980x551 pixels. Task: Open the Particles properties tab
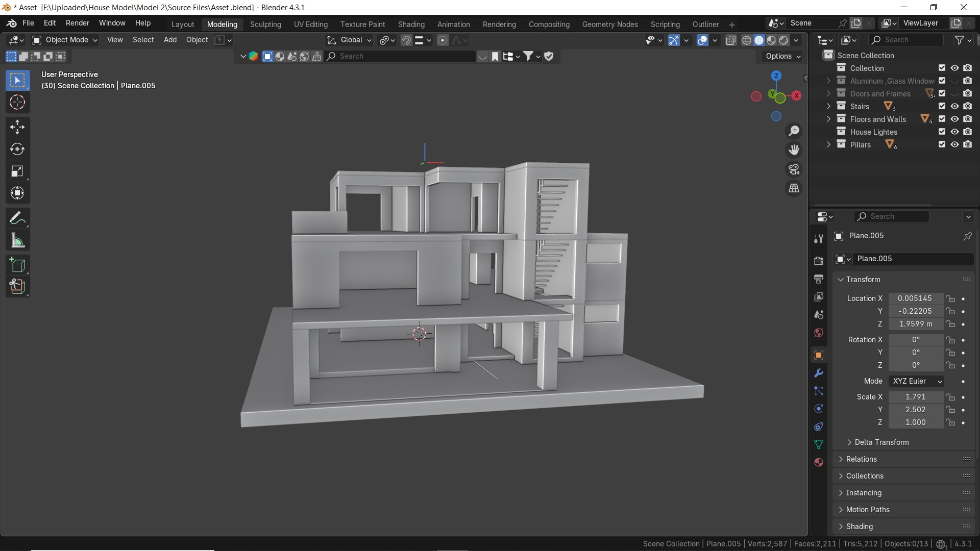point(819,391)
